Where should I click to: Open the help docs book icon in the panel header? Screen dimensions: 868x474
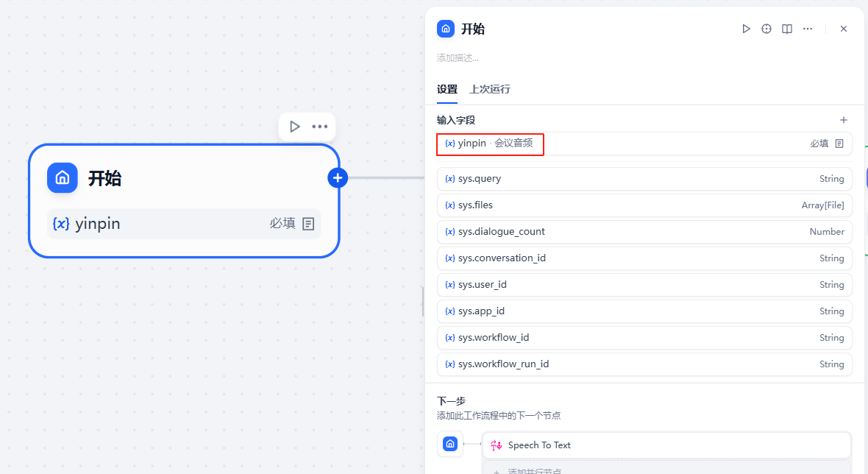pyautogui.click(x=787, y=29)
